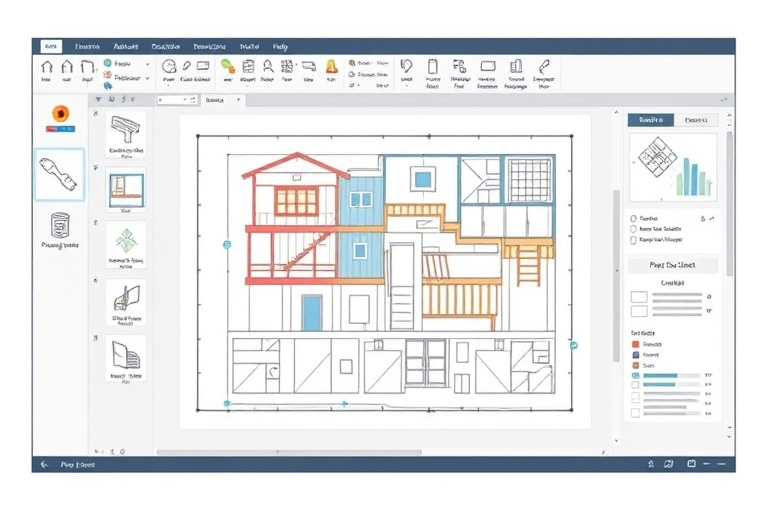Click the buildings icon in the ribbon

[x=516, y=66]
